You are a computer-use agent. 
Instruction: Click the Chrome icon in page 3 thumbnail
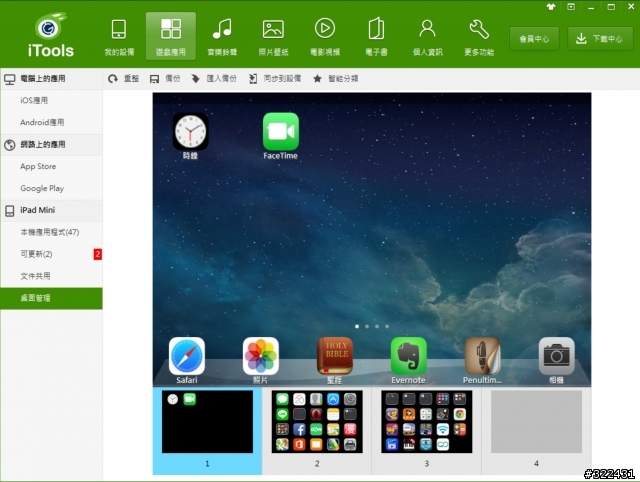(x=460, y=414)
